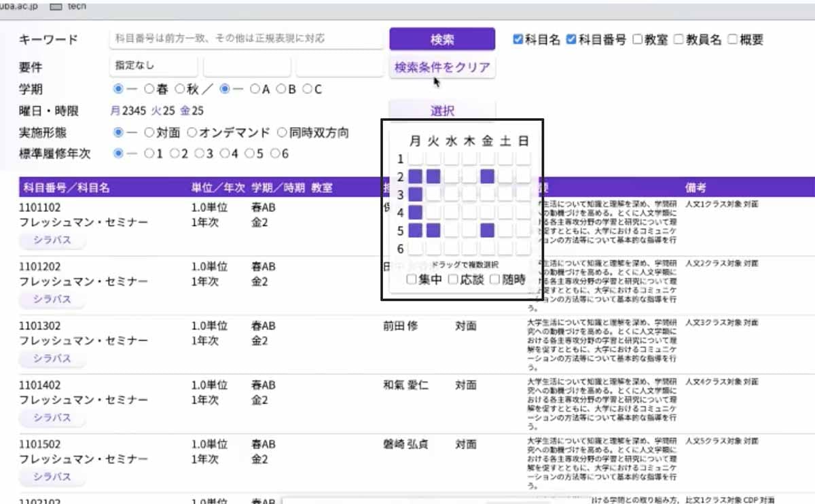Toggle the 選択 timetable picker button
The height and width of the screenshot is (504, 815).
coord(442,111)
